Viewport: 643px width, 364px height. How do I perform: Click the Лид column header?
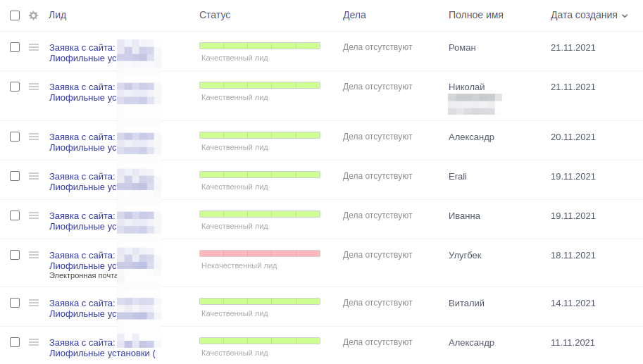[x=58, y=15]
